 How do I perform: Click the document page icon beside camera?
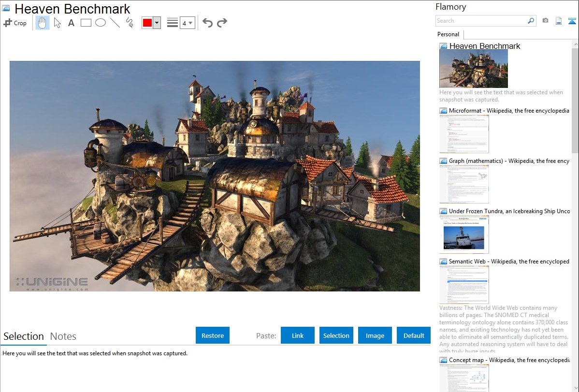559,21
